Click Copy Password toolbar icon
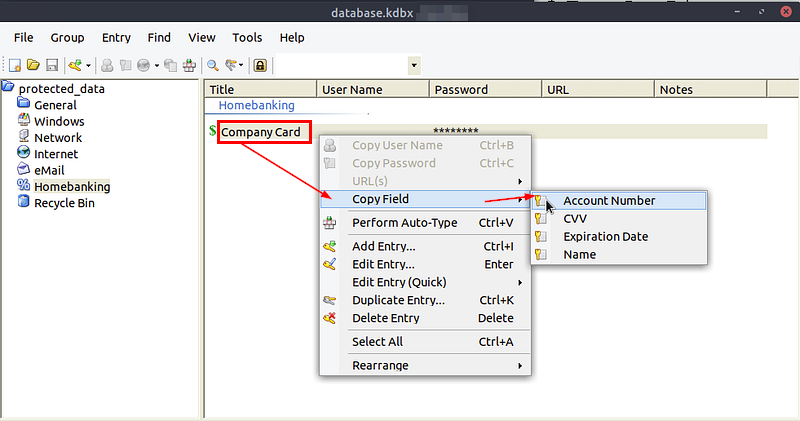 pos(126,65)
